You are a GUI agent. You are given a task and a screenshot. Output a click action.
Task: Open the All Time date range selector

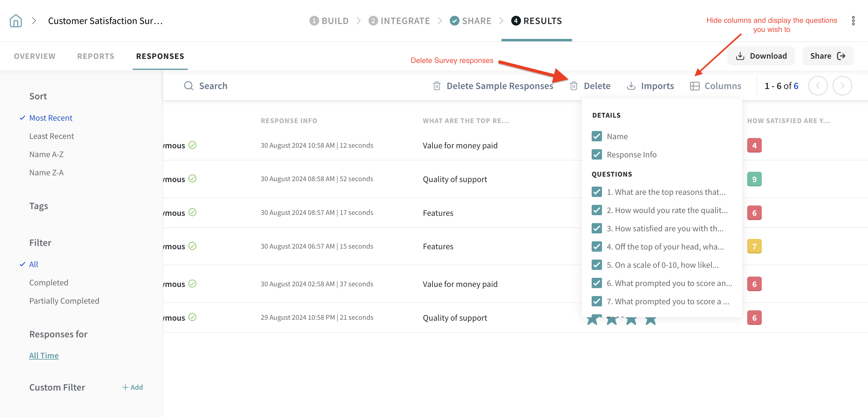44,355
